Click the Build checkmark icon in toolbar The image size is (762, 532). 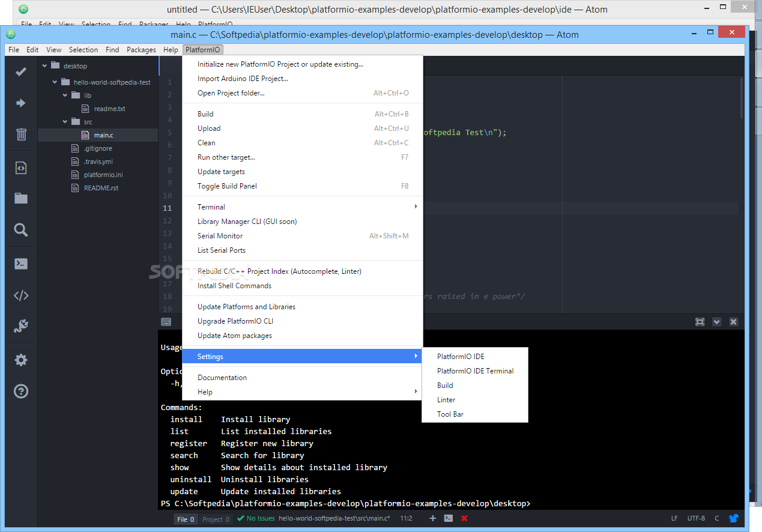point(21,71)
